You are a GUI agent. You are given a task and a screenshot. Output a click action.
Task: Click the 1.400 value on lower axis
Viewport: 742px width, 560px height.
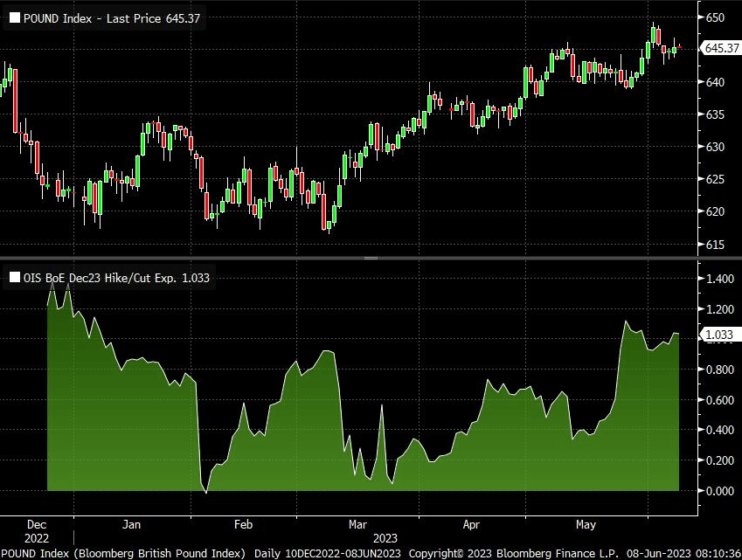click(x=719, y=279)
